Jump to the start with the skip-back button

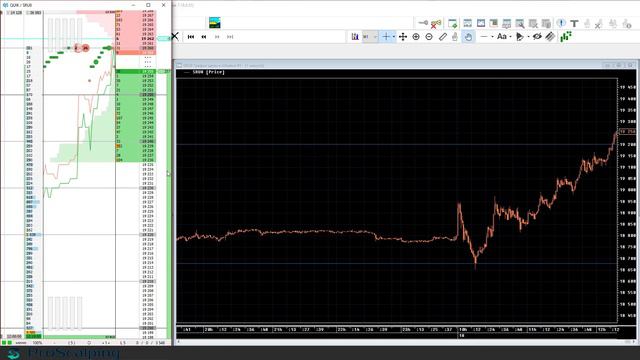[191, 37]
